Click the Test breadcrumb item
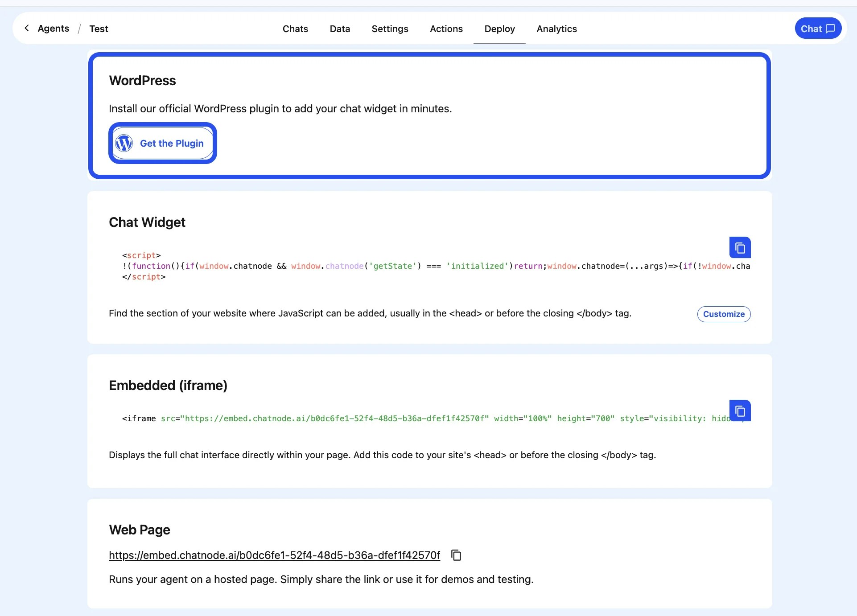The width and height of the screenshot is (857, 616). [99, 29]
